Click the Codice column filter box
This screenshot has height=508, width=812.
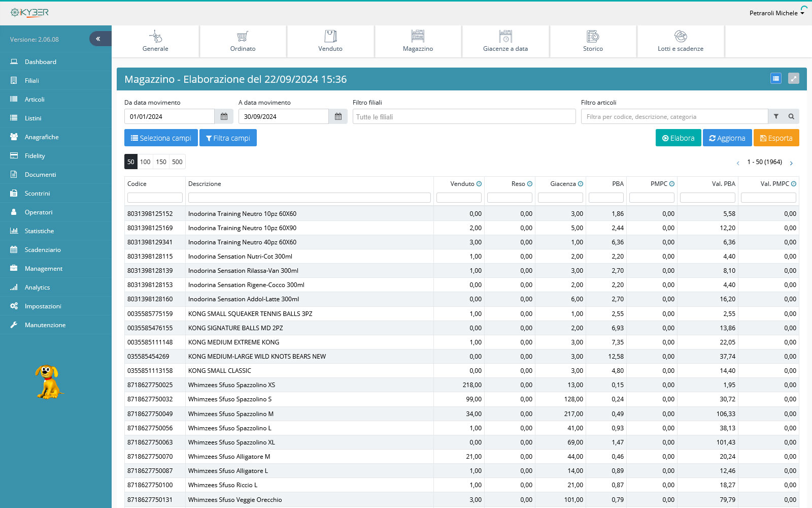[x=155, y=198]
